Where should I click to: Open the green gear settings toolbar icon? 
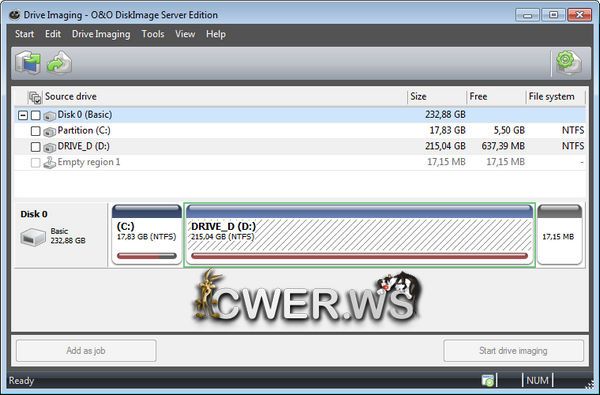568,62
